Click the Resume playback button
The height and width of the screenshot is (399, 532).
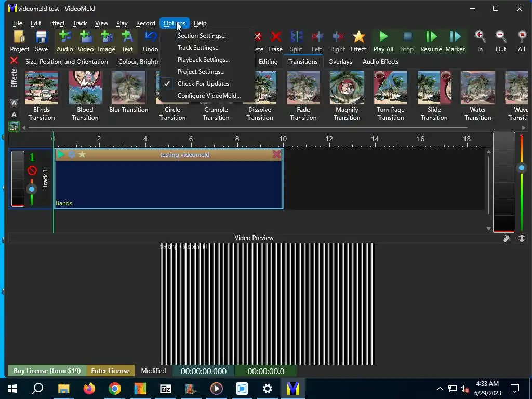click(431, 42)
